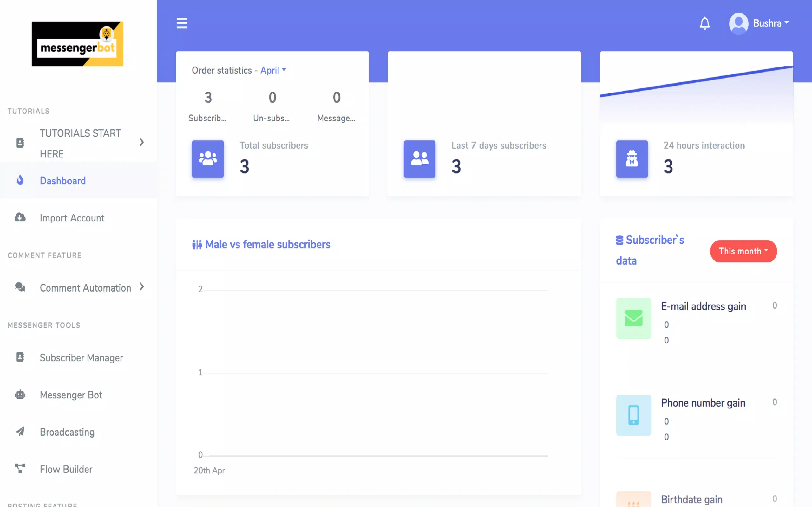Screen dimensions: 812x507
Task: Select the Dashboard menu item
Action: pos(62,180)
